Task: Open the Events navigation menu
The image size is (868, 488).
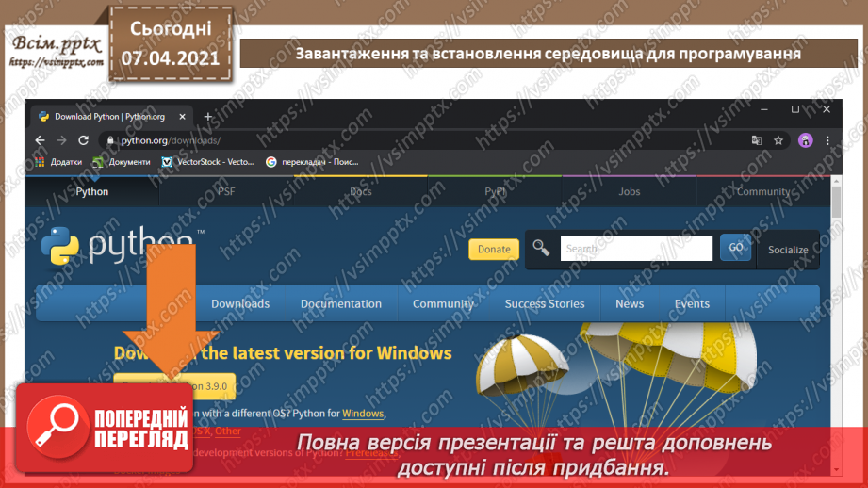Action: click(692, 303)
